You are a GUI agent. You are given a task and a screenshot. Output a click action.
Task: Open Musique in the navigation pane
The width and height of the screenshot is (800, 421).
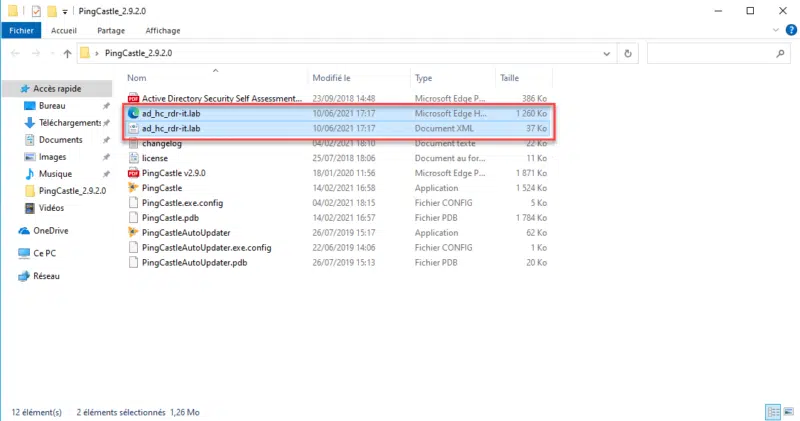pyautogui.click(x=55, y=174)
